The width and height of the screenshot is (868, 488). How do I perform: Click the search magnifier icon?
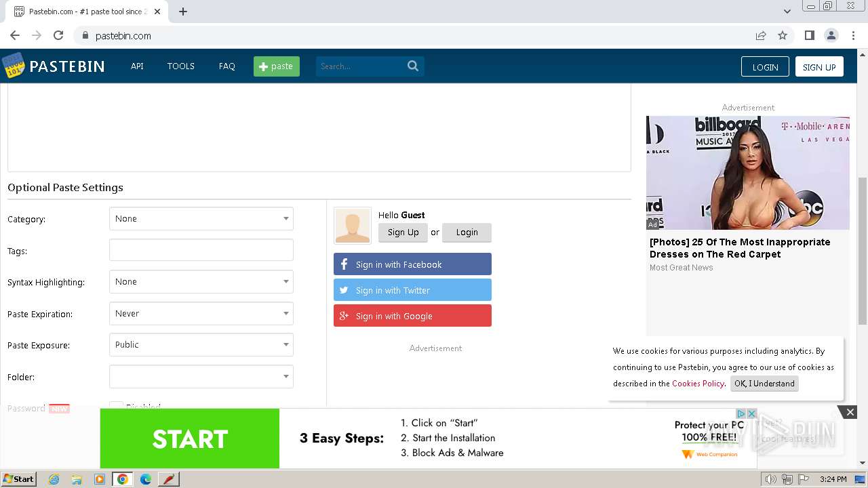click(x=413, y=66)
